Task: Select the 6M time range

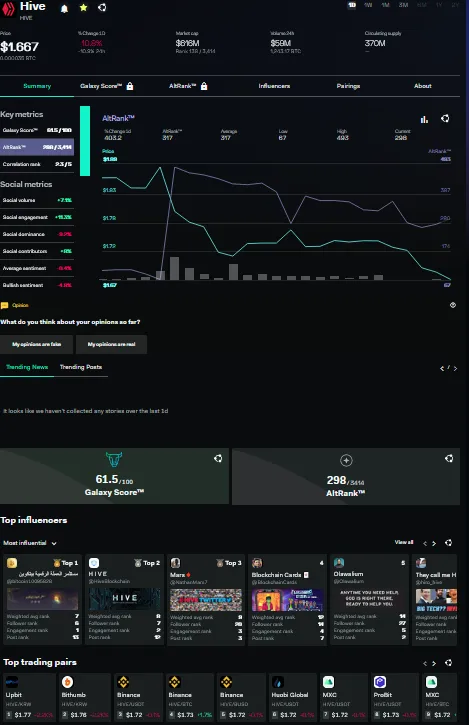Action: click(421, 5)
